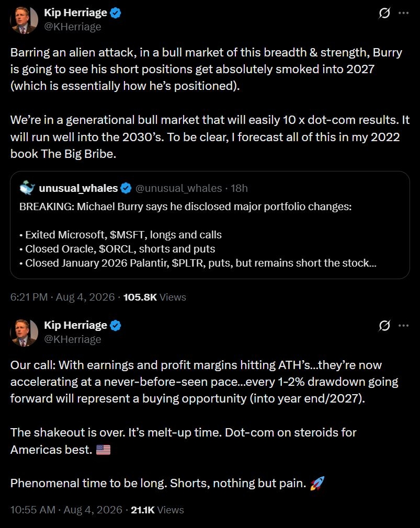Viewport: 420px width, 528px height.
Task: Click the 10:55 AM · Aug 4, 2026 timestamp
Action: (66, 510)
